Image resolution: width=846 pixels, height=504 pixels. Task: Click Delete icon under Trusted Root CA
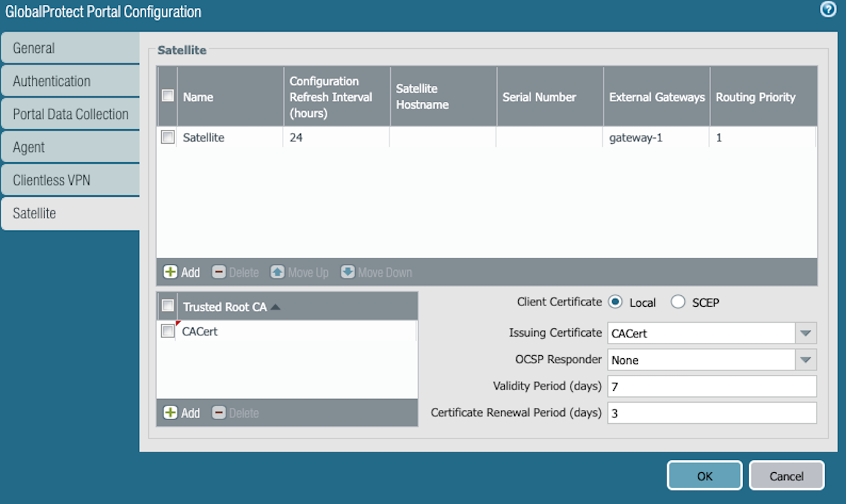click(x=218, y=413)
